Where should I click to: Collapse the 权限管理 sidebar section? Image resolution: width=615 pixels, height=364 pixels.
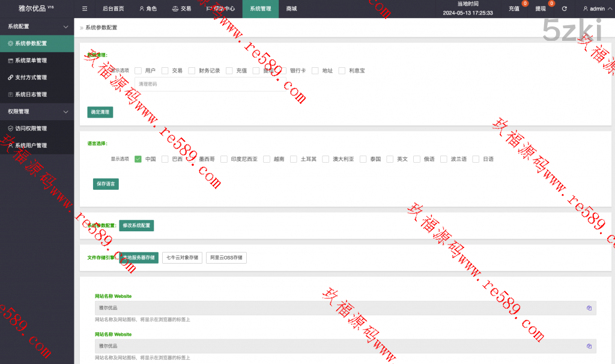[65, 112]
